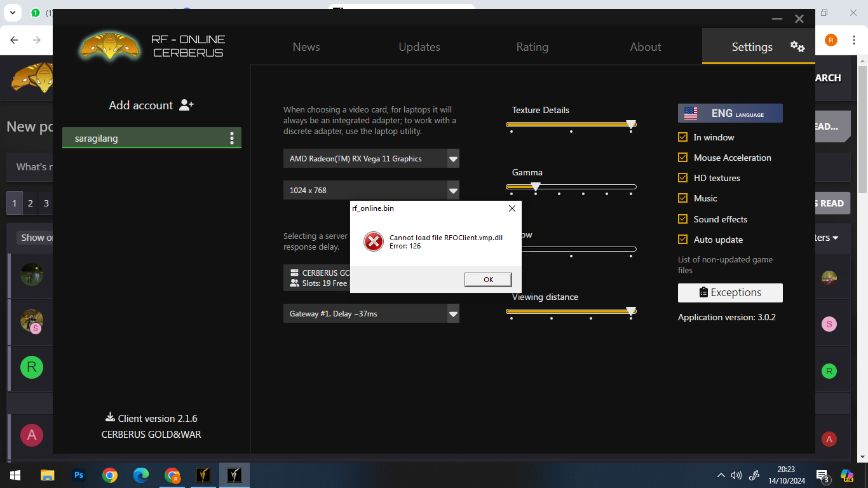Select the saragilang account
868x488 pixels.
[x=152, y=138]
